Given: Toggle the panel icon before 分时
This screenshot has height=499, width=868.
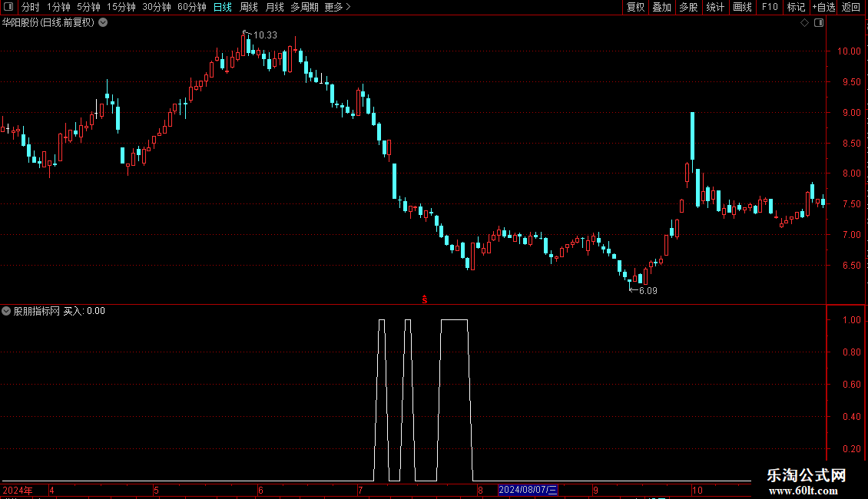Looking at the screenshot, I should click(x=8, y=7).
